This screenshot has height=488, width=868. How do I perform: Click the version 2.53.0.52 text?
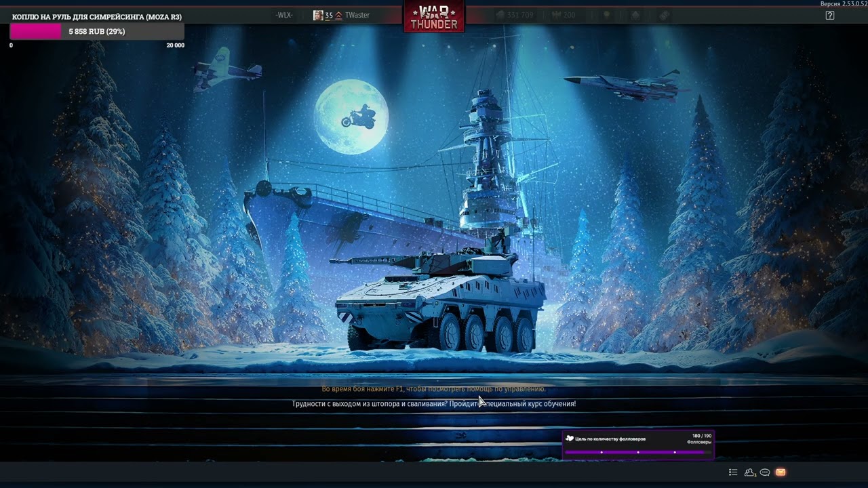(x=844, y=3)
